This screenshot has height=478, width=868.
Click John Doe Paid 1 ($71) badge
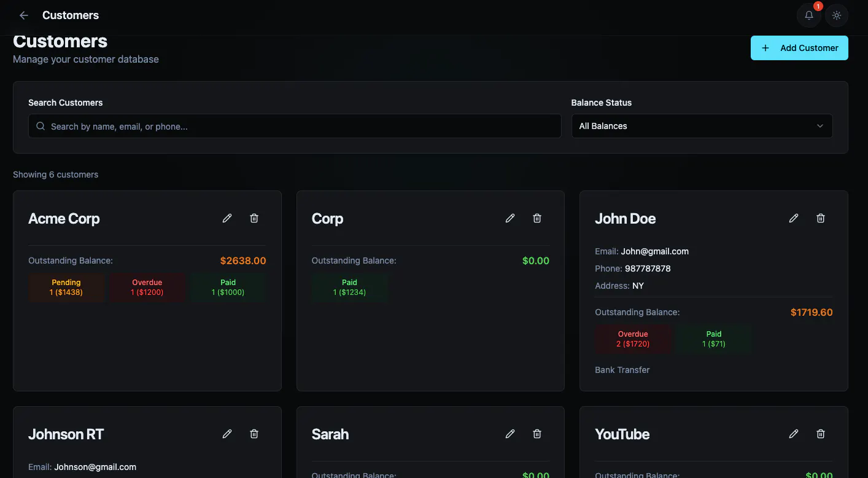point(714,339)
